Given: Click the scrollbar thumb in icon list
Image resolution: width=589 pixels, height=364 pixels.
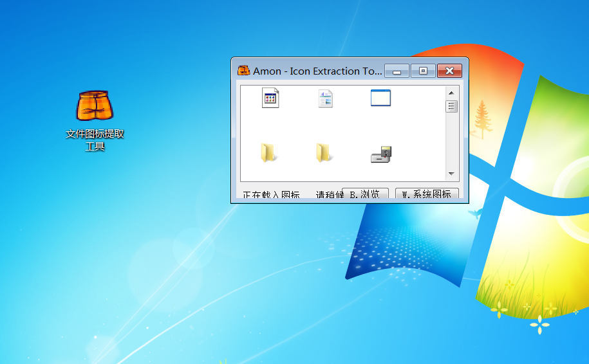Looking at the screenshot, I should coord(451,107).
